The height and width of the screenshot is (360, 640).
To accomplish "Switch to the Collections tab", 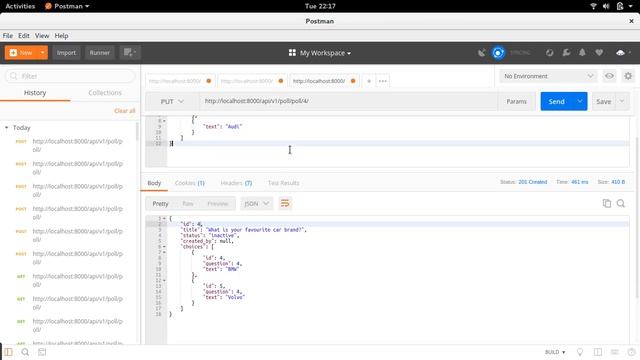I will click(105, 93).
